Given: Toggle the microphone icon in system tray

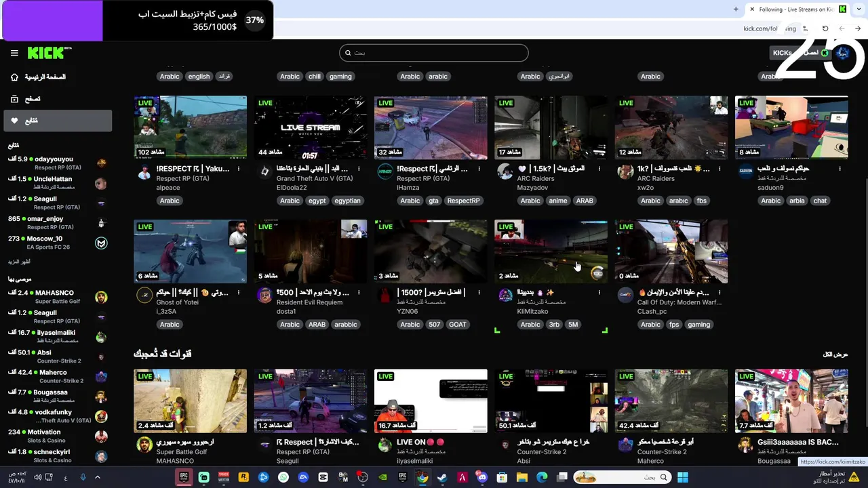Looking at the screenshot, I should 83,478.
